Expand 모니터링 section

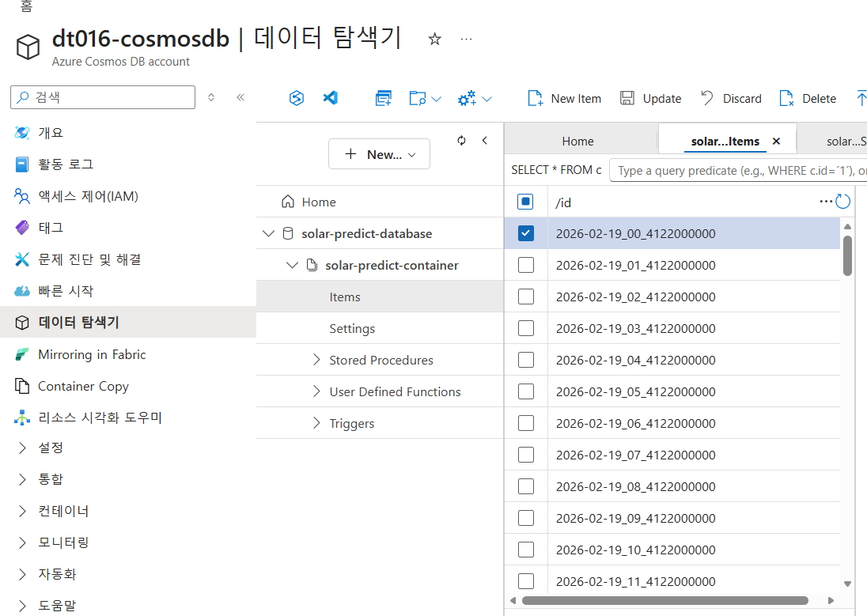coord(22,542)
